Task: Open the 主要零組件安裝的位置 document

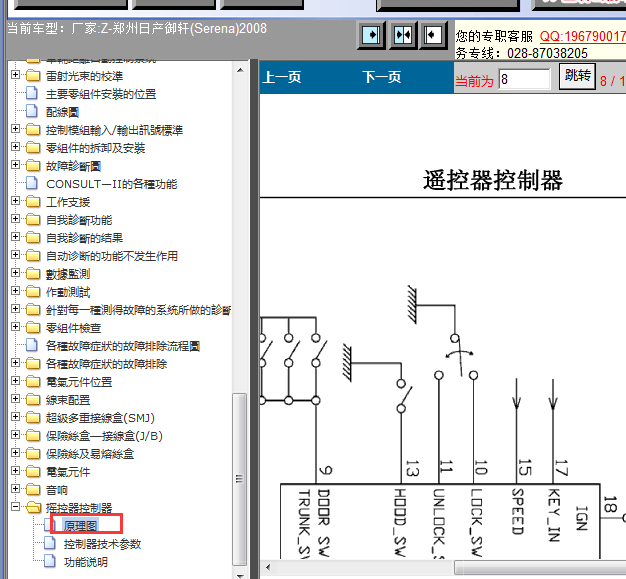Action: coord(101,94)
